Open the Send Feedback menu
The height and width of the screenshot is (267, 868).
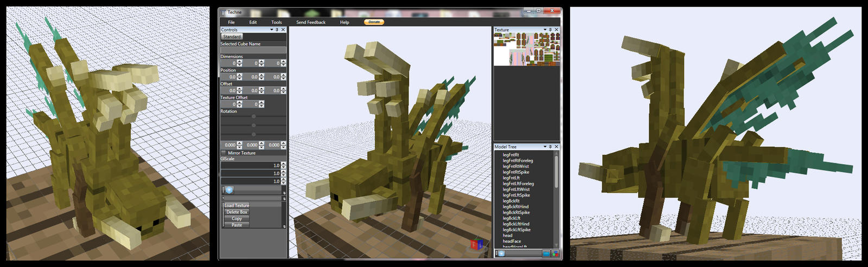(311, 22)
